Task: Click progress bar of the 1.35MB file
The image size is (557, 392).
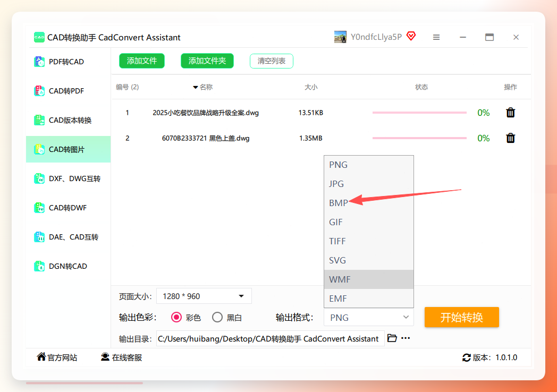Action: click(419, 138)
